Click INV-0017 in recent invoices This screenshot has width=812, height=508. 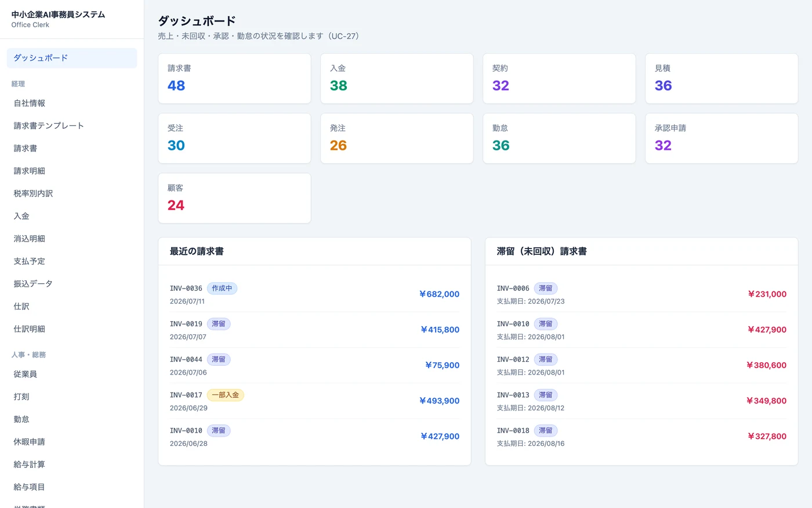click(186, 395)
